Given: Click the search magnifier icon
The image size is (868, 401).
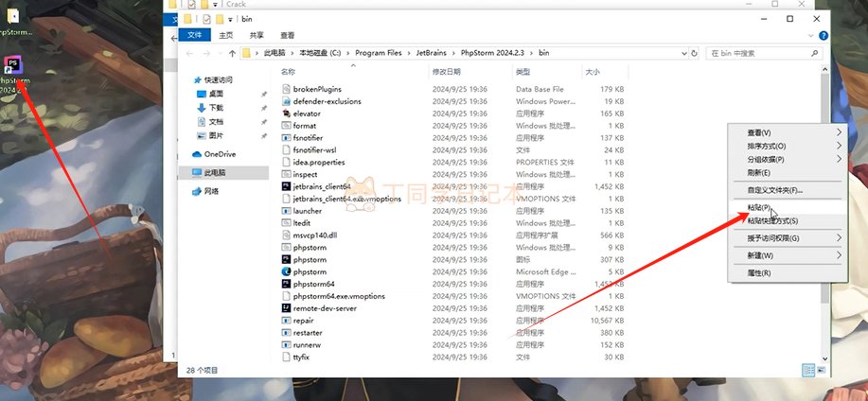Looking at the screenshot, I should (814, 53).
